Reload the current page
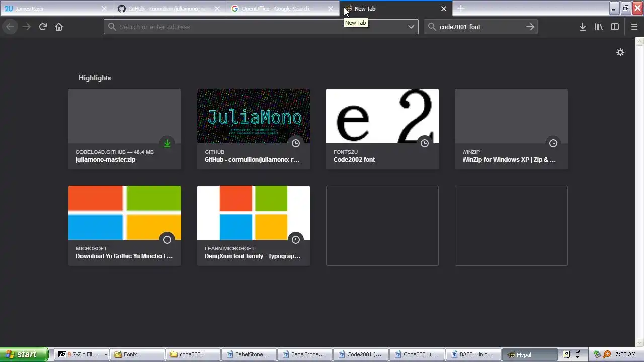Image resolution: width=644 pixels, height=362 pixels. [43, 27]
